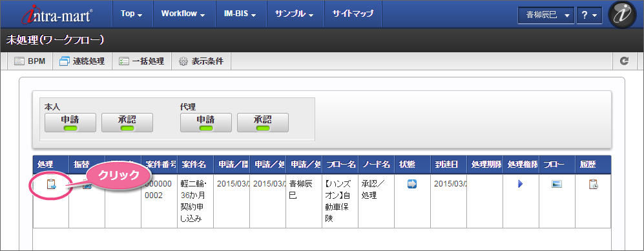Screen dimensions: 644x251
Task: Open the サイトマップ menu item
Action: click(x=353, y=14)
